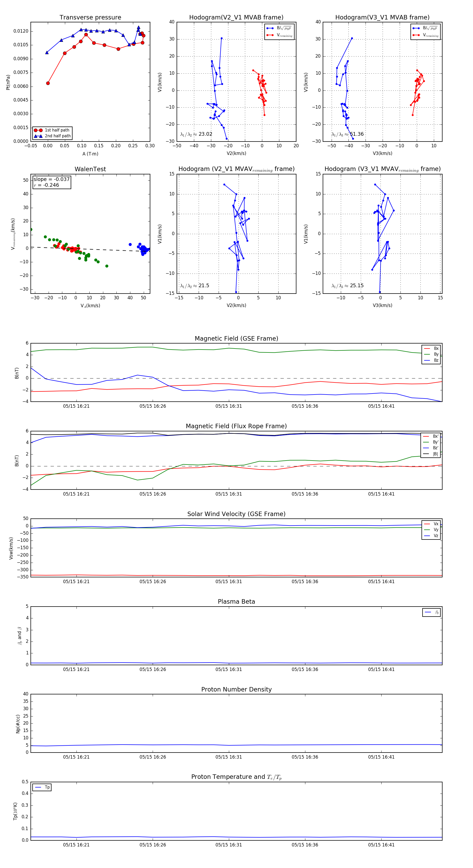Click the 'Vsw(km/s)' y-axis label
The width and height of the screenshot is (473, 868).
[x=11, y=548]
